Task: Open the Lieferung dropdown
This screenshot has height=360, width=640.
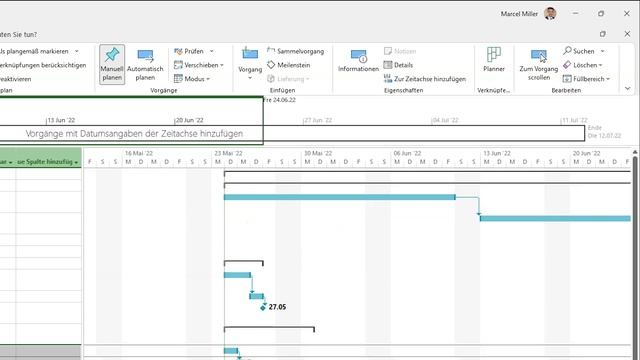Action: (288, 79)
